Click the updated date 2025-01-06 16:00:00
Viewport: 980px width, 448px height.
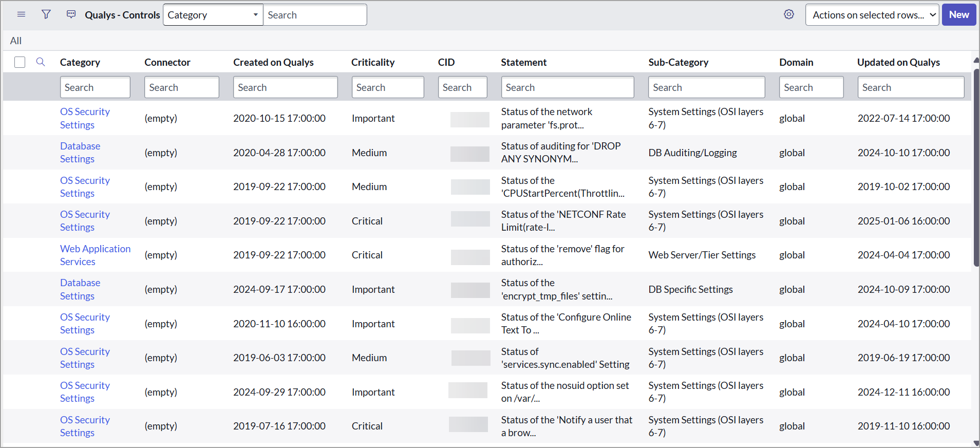[x=903, y=221]
